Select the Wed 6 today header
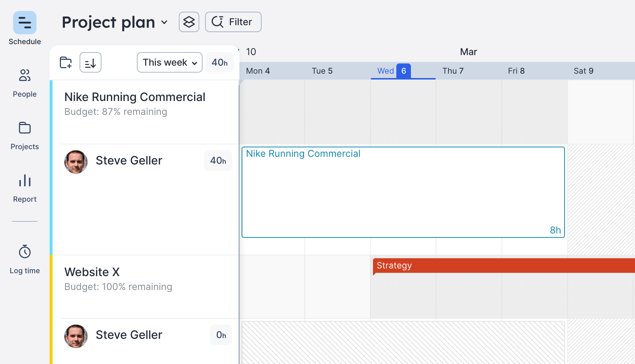 pos(403,71)
